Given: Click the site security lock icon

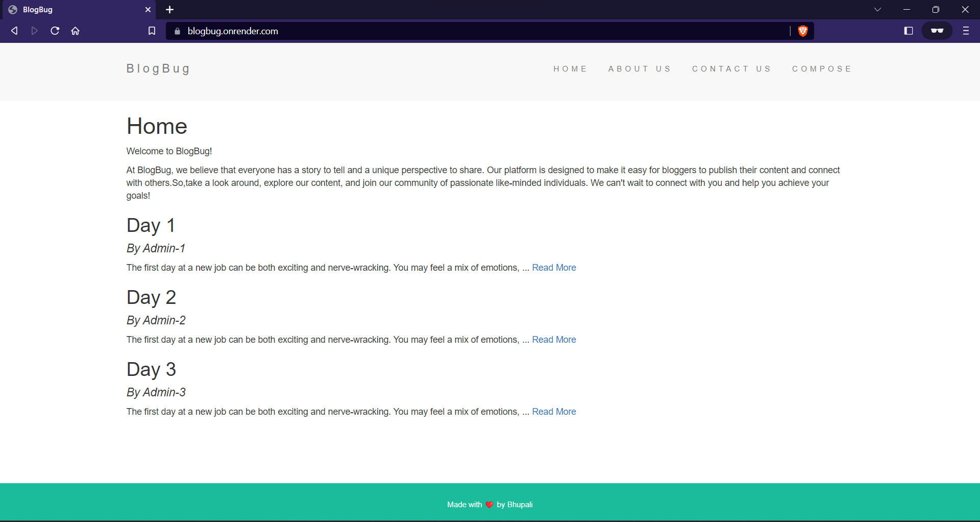Looking at the screenshot, I should pos(177,31).
